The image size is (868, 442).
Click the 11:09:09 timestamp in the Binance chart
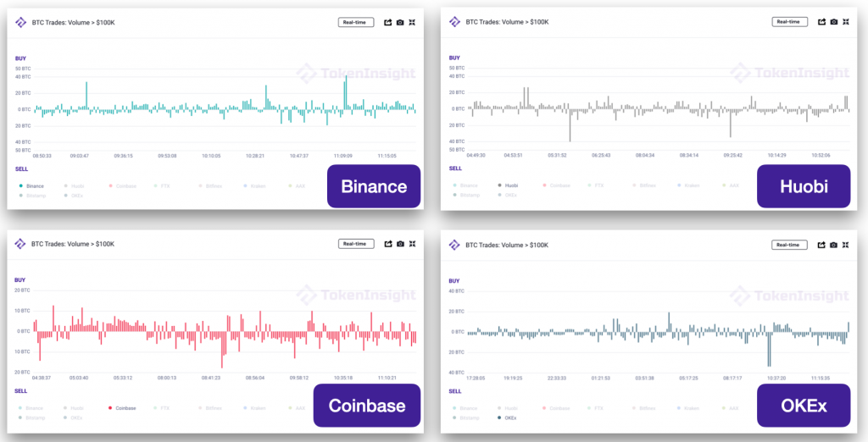point(342,156)
